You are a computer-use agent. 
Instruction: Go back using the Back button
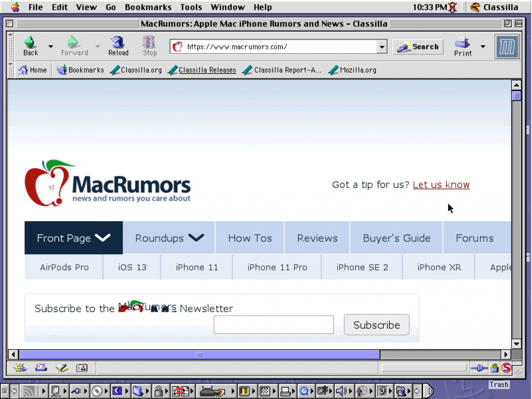[x=31, y=46]
